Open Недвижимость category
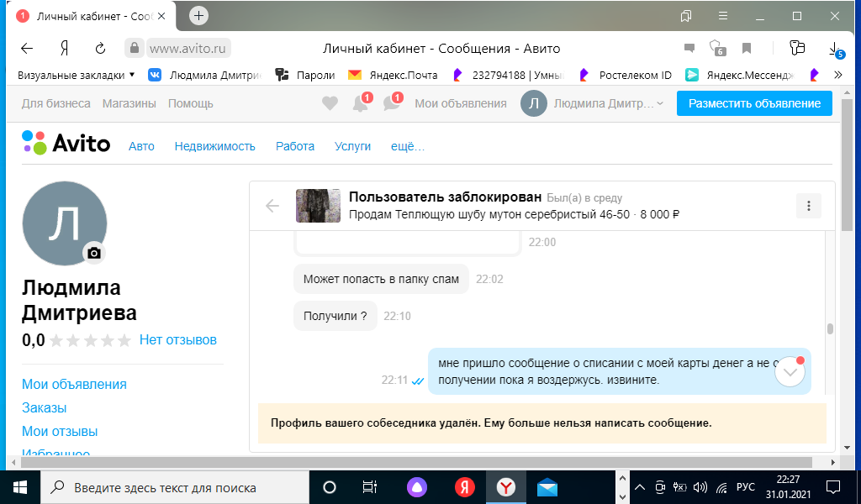 [x=214, y=146]
